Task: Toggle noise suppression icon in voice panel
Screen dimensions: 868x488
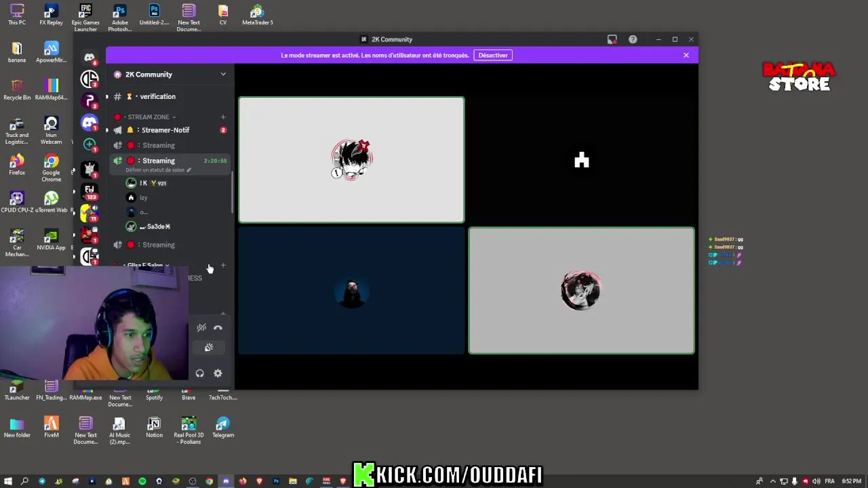Action: click(201, 328)
